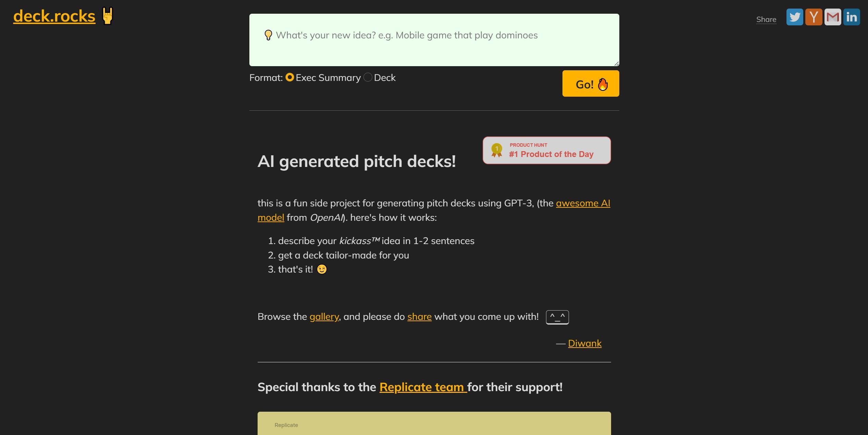Follow the share link in the paragraph
Viewport: 868px width, 435px height.
419,317
